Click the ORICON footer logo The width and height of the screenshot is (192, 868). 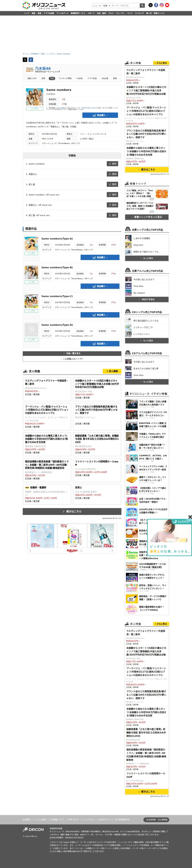[33, 830]
